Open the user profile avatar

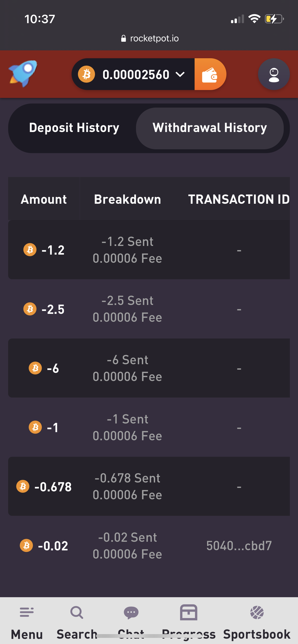274,74
